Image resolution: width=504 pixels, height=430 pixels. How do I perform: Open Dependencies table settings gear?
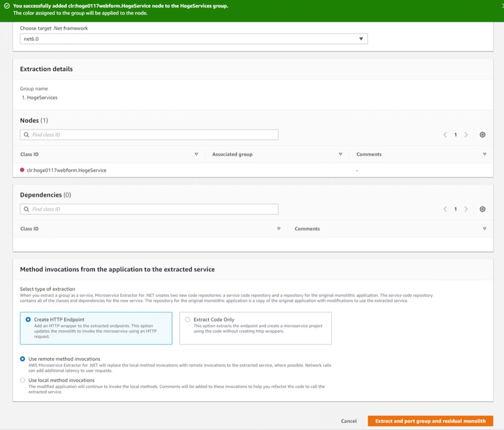pos(482,209)
